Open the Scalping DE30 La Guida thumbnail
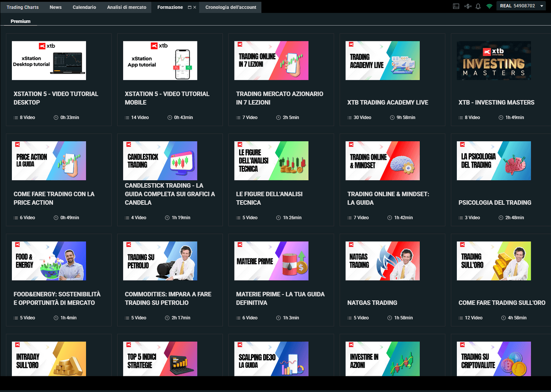This screenshot has width=551, height=392. tap(271, 359)
